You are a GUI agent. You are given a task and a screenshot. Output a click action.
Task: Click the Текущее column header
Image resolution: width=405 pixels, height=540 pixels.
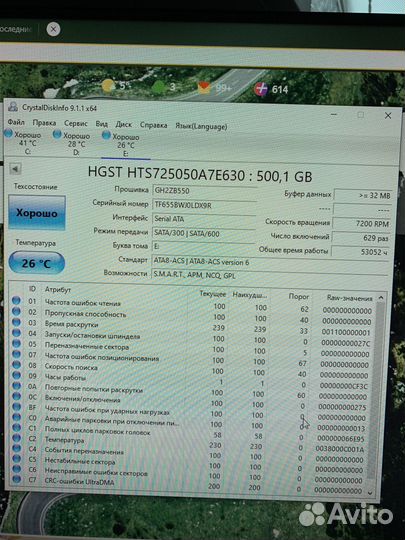[x=212, y=294]
